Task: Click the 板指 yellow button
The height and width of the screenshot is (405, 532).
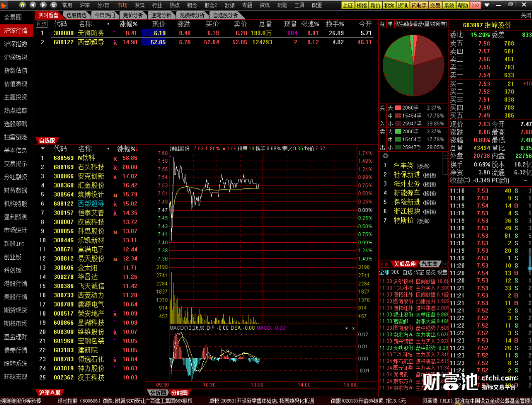Action: tap(362, 5)
